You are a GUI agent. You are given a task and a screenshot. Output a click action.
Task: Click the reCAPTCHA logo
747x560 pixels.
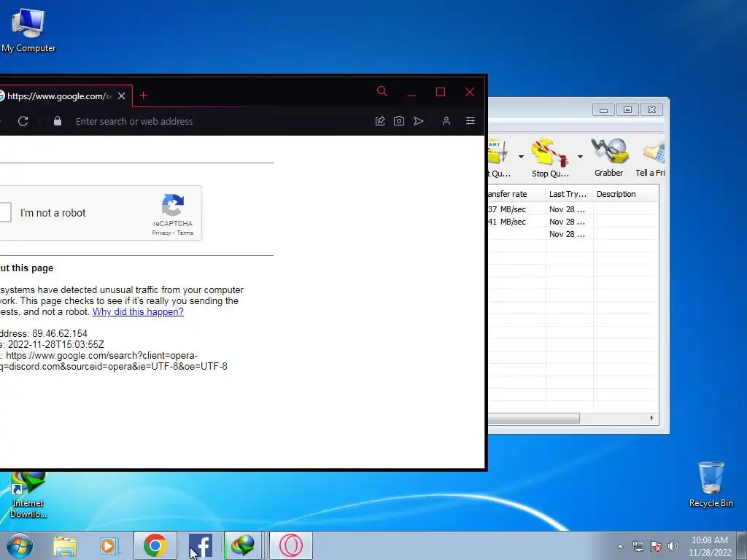(172, 205)
